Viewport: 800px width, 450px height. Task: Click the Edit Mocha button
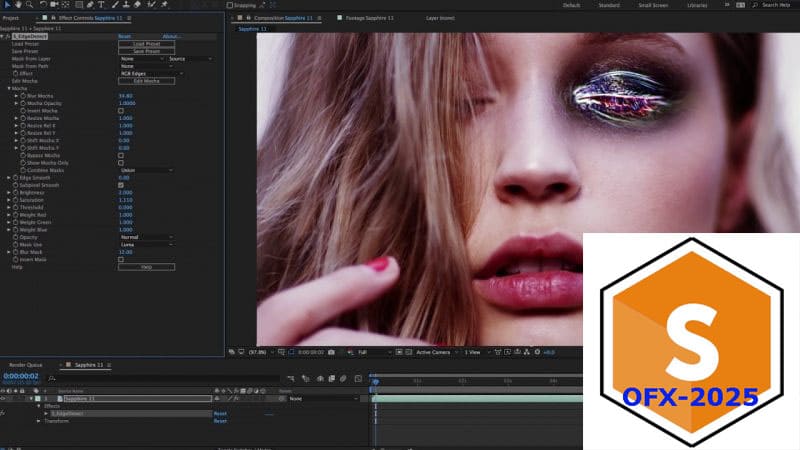tap(146, 81)
